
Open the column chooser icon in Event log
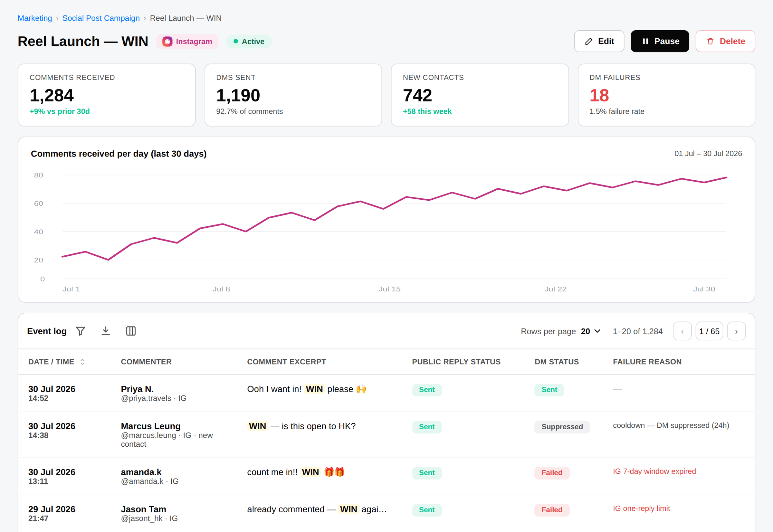131,331
